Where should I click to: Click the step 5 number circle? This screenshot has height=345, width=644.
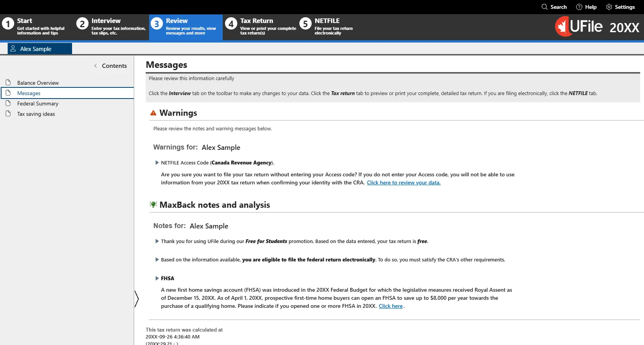(x=305, y=24)
